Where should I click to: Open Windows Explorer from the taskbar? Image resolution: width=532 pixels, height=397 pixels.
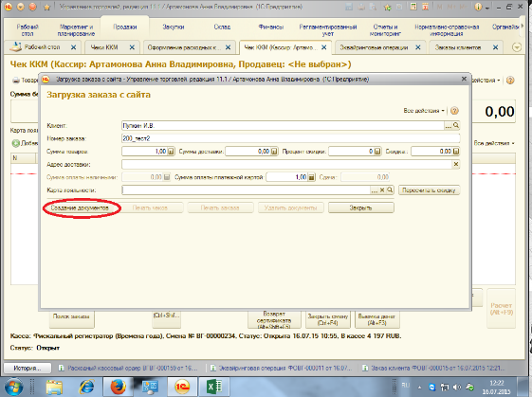pos(54,387)
